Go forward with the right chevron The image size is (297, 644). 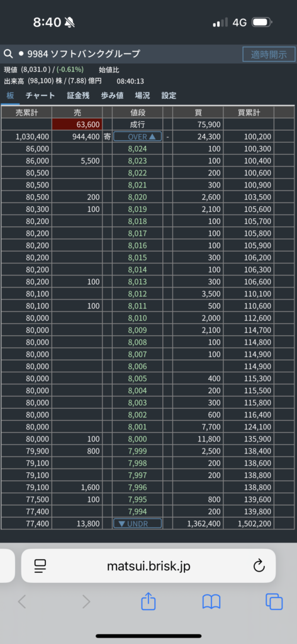[x=86, y=602]
